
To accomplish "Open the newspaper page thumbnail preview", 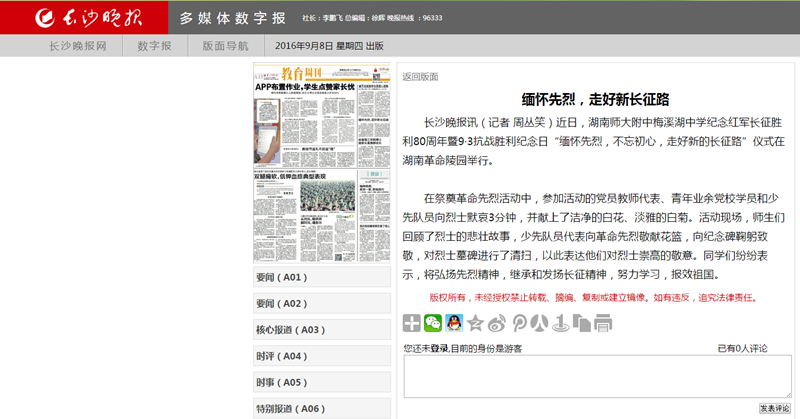I will (322, 161).
